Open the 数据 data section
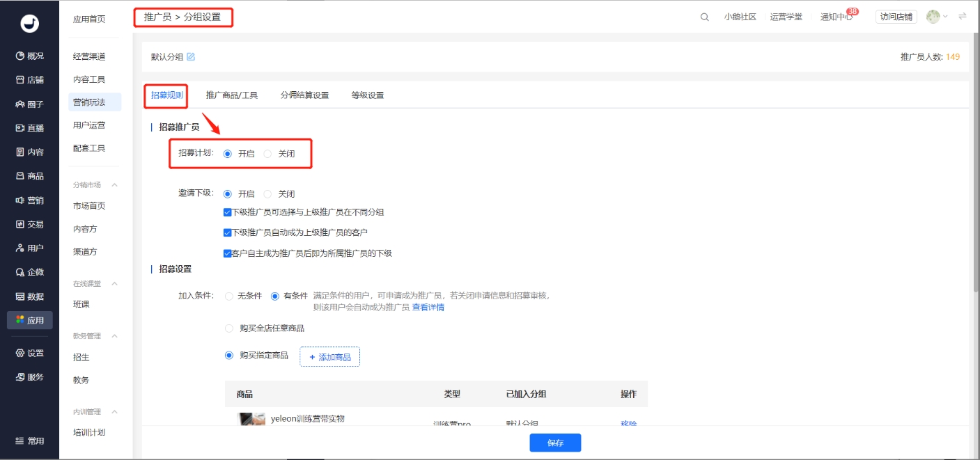Image resolution: width=980 pixels, height=460 pixels. (29, 296)
